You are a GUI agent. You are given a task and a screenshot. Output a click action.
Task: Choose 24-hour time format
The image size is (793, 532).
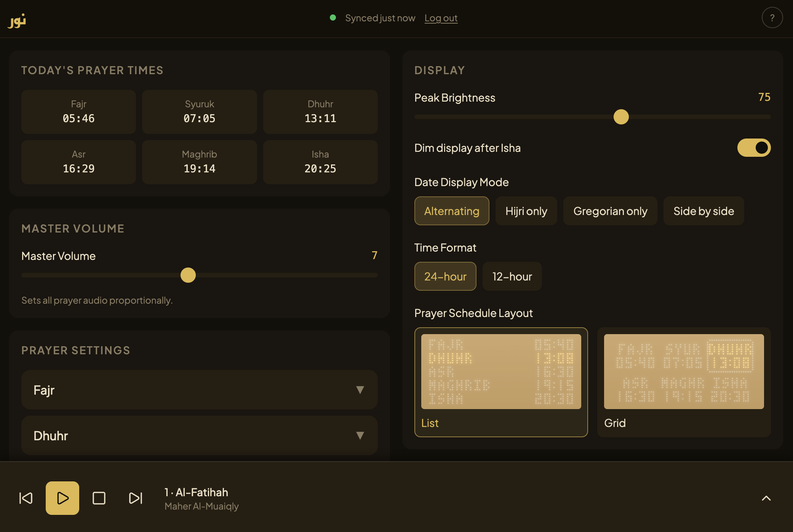click(445, 276)
